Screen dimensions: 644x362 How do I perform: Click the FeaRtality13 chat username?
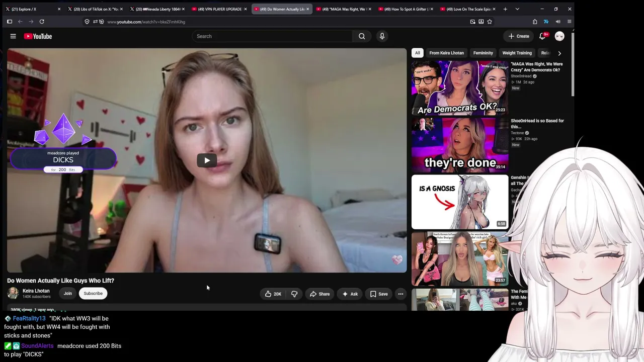point(29,318)
